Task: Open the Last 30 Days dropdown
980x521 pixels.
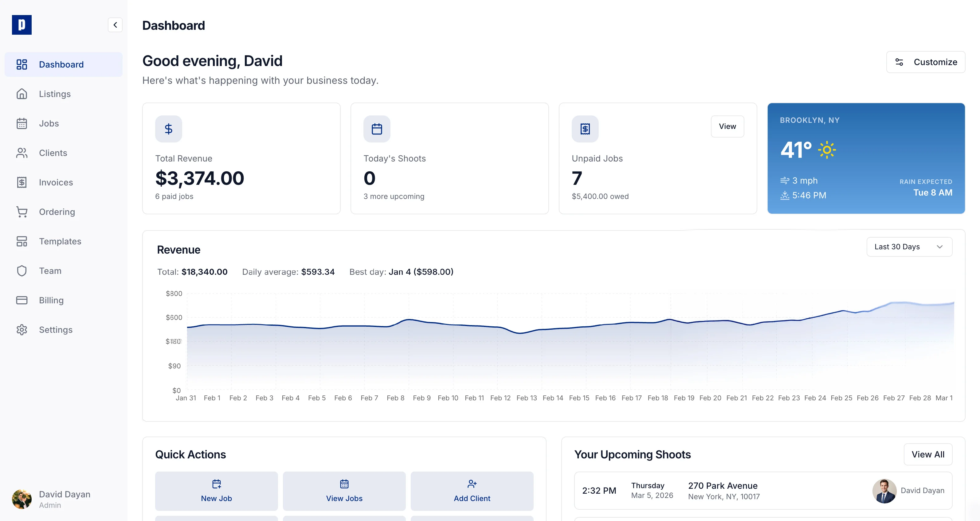Action: click(909, 247)
